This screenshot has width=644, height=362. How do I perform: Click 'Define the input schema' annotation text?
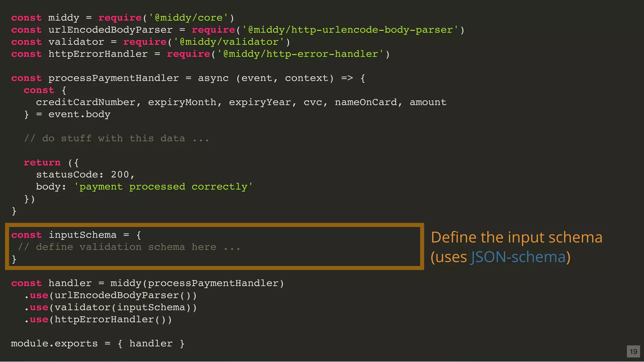pyautogui.click(x=517, y=237)
